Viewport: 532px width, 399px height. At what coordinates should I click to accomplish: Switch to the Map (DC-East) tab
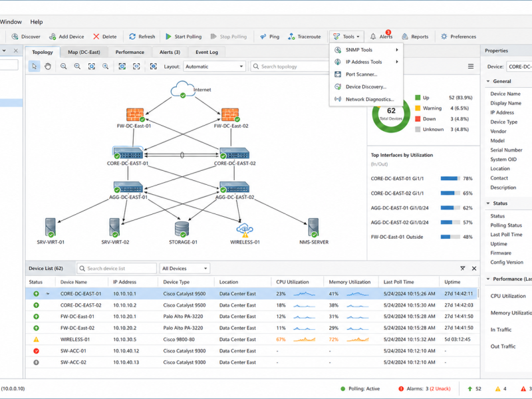[84, 52]
